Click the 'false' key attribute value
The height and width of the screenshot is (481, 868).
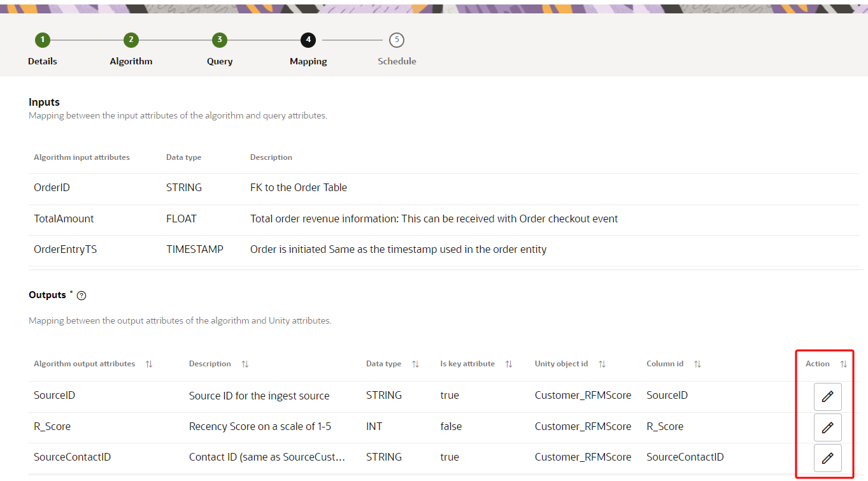[451, 426]
